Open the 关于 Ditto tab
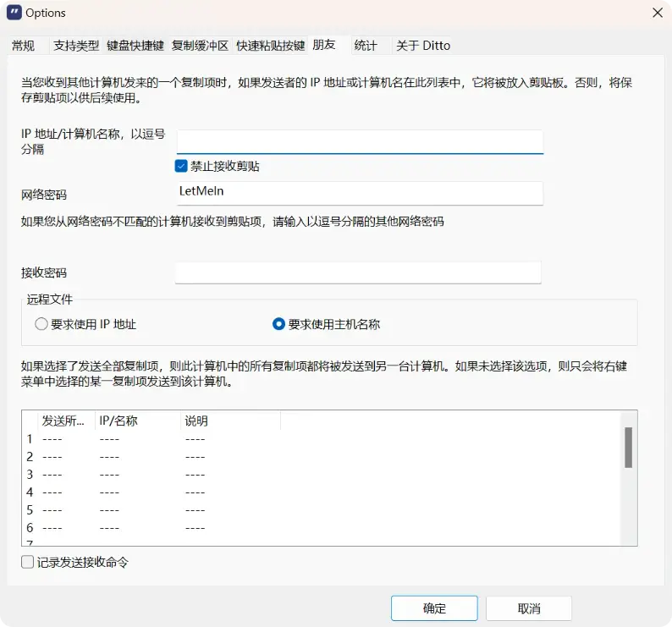The width and height of the screenshot is (672, 627). 423,46
